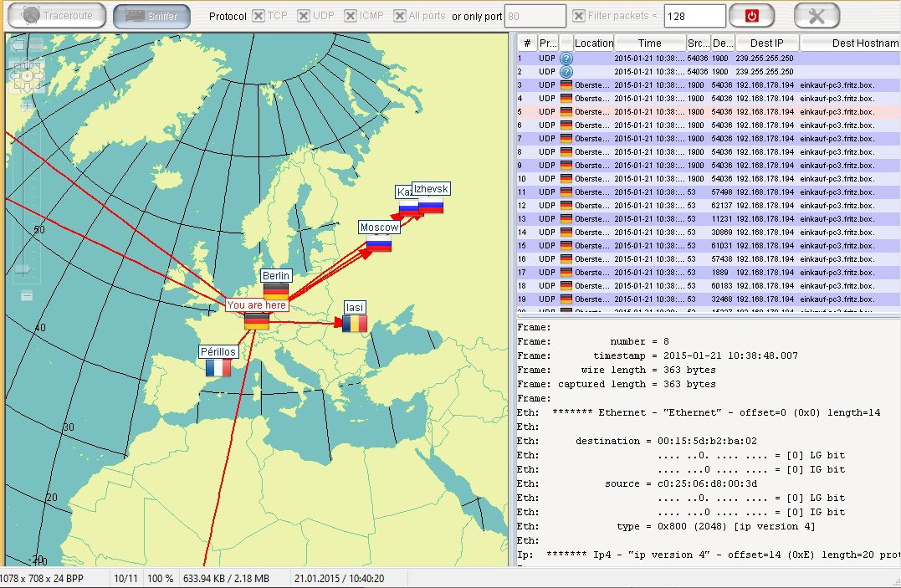Click the Périllos French flag marker
901x588 pixels.
pyautogui.click(x=218, y=367)
